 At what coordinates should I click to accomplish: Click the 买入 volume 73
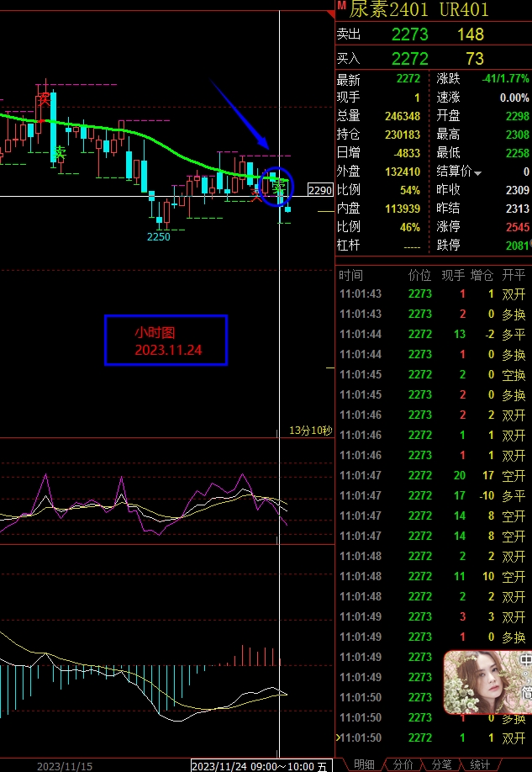point(474,59)
